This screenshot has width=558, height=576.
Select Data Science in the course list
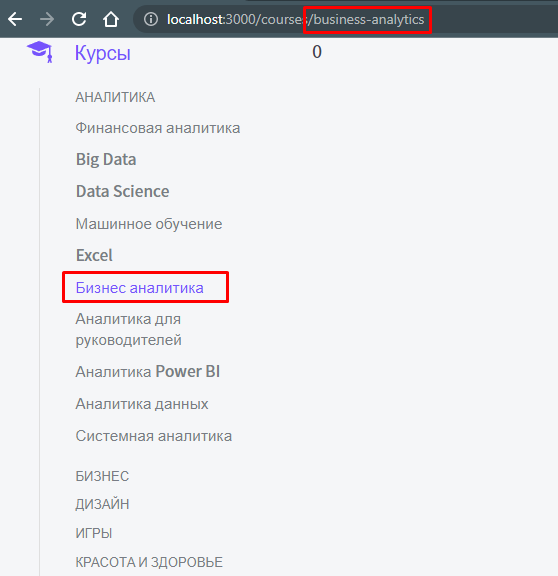pos(122,191)
